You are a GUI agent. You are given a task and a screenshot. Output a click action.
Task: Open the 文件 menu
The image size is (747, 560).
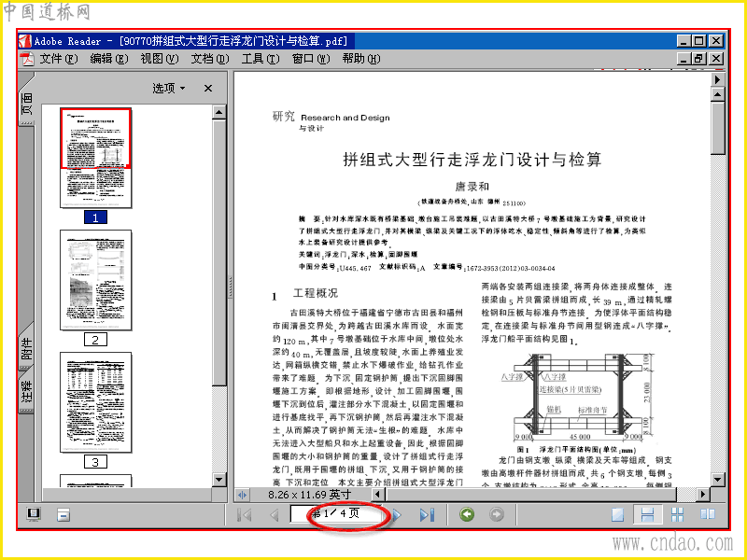click(x=59, y=59)
